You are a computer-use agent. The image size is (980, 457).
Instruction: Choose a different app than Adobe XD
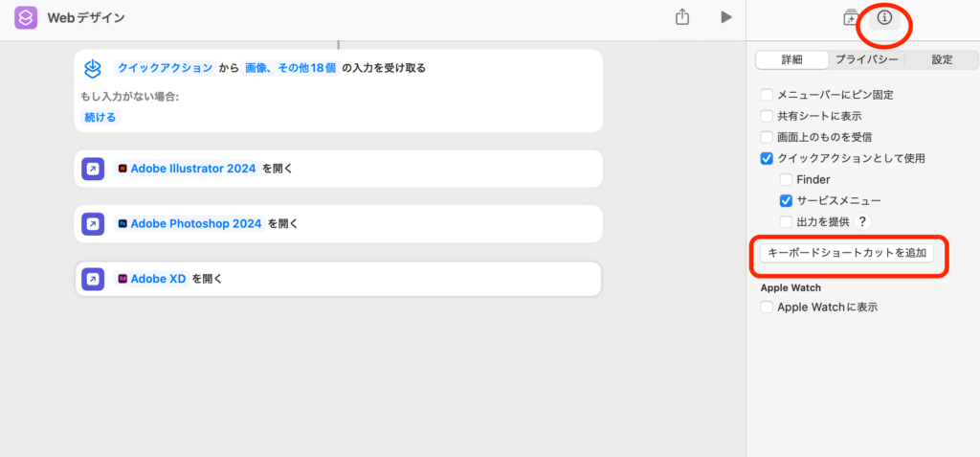click(151, 280)
